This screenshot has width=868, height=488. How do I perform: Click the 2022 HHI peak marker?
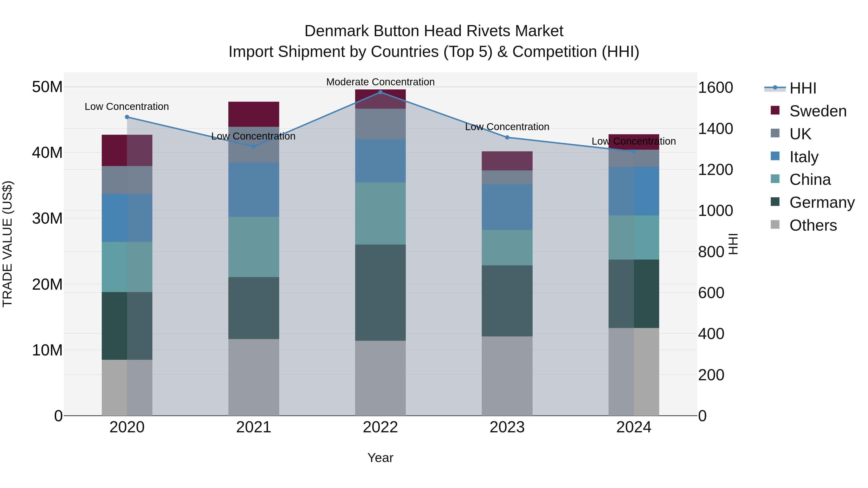pyautogui.click(x=380, y=92)
